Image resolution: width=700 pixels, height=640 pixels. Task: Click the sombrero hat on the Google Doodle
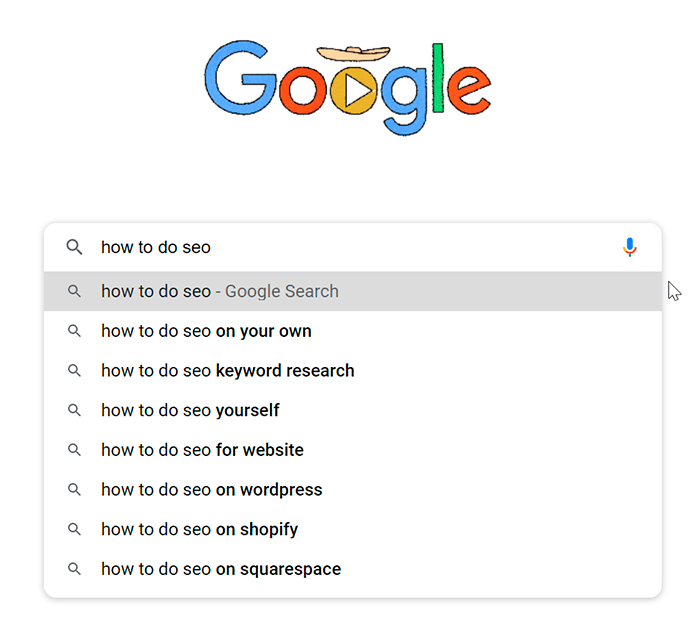click(x=354, y=54)
